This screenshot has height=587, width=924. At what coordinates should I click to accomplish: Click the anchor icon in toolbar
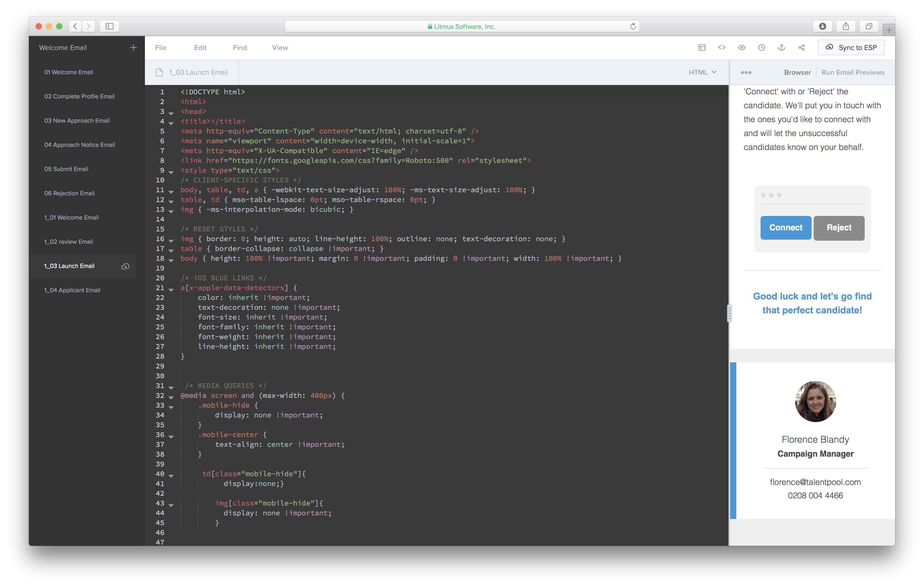[x=782, y=48]
